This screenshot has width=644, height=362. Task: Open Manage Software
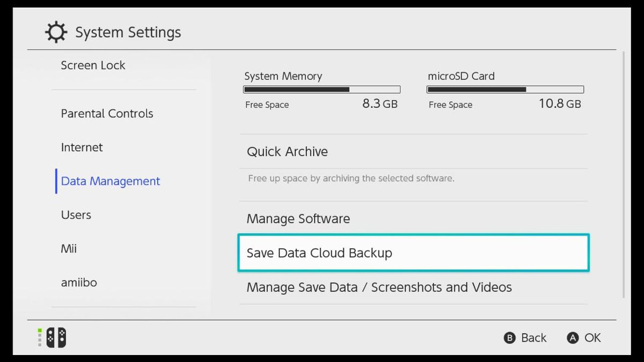point(297,219)
